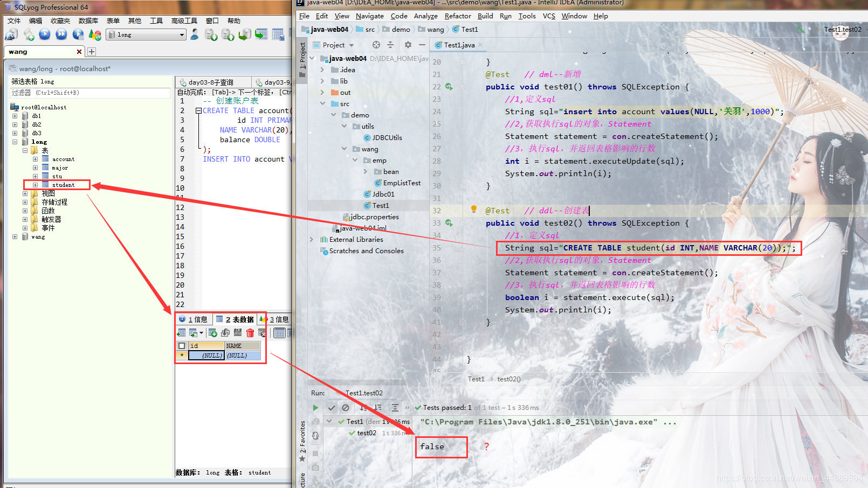This screenshot has height=488, width=868.
Task: Click test02() in editor breadcrumb
Action: (509, 379)
